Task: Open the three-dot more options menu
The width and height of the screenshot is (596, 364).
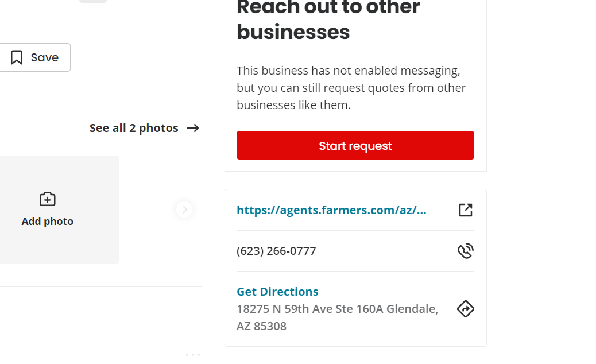Action: (193, 355)
